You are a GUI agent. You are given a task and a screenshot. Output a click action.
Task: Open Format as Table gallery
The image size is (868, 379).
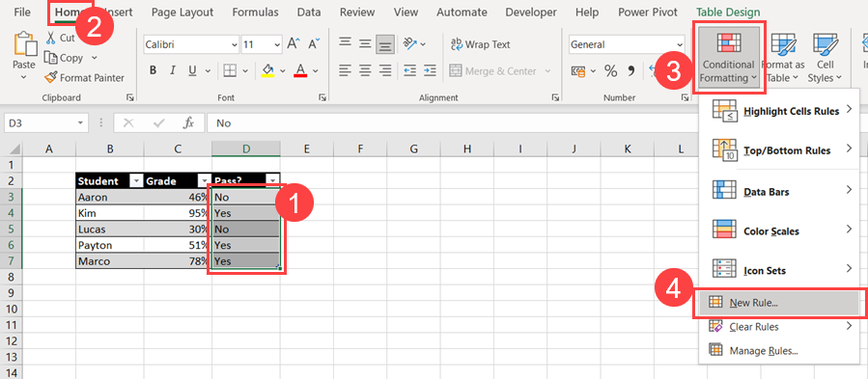coord(783,58)
